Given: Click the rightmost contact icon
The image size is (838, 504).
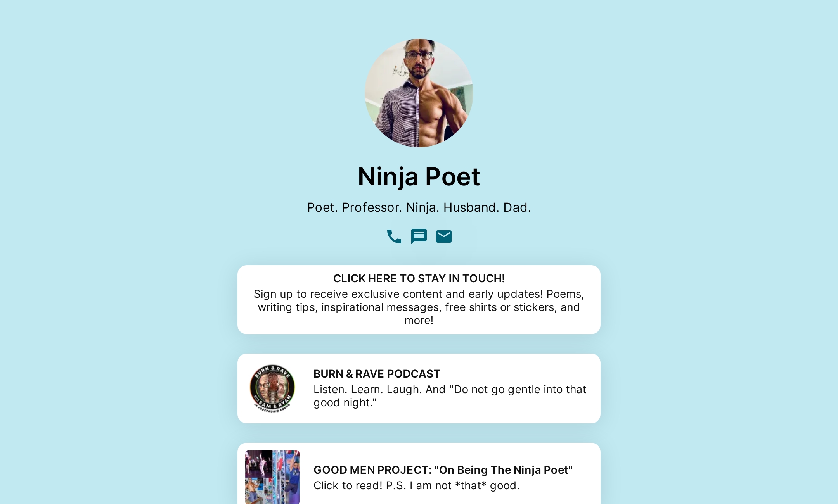Looking at the screenshot, I should pyautogui.click(x=443, y=236).
